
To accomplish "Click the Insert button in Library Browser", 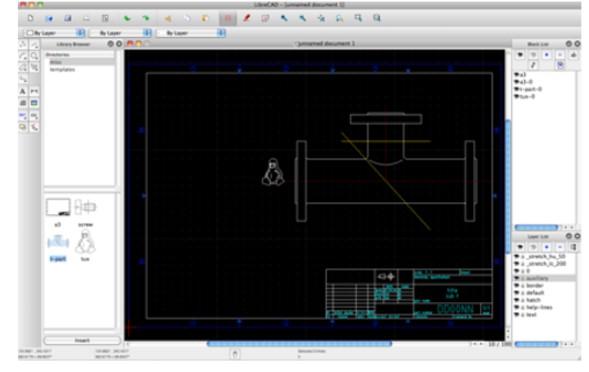I will [82, 340].
